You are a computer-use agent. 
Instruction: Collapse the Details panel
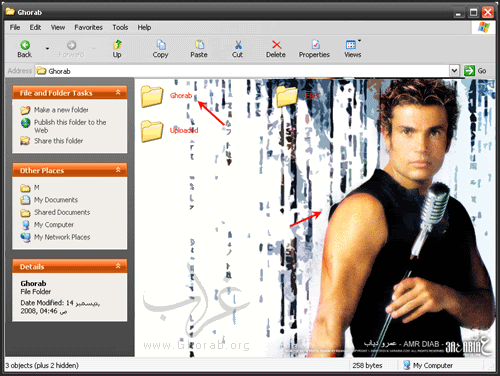(118, 266)
